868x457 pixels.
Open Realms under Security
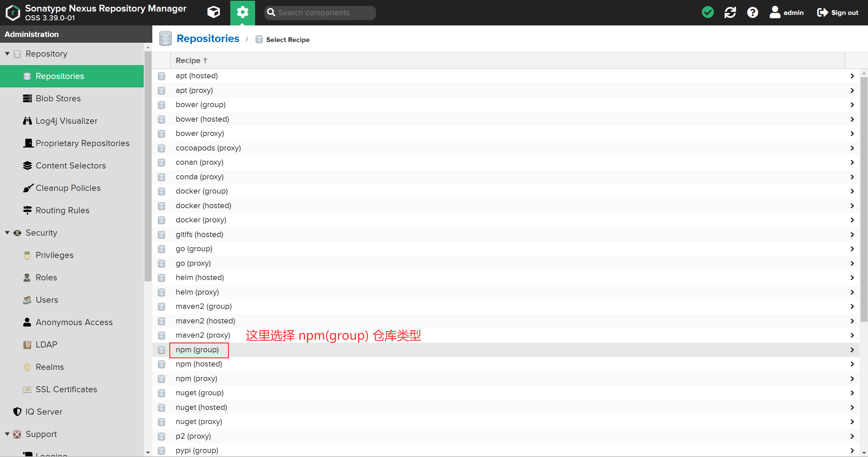coord(50,367)
